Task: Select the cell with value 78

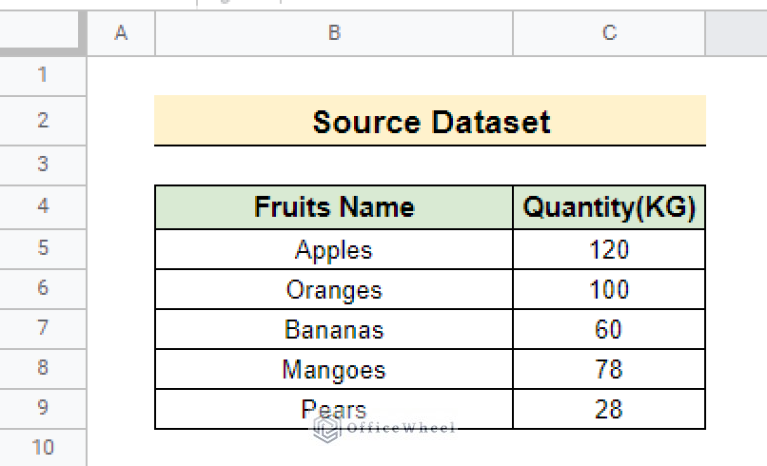Action: click(x=609, y=369)
